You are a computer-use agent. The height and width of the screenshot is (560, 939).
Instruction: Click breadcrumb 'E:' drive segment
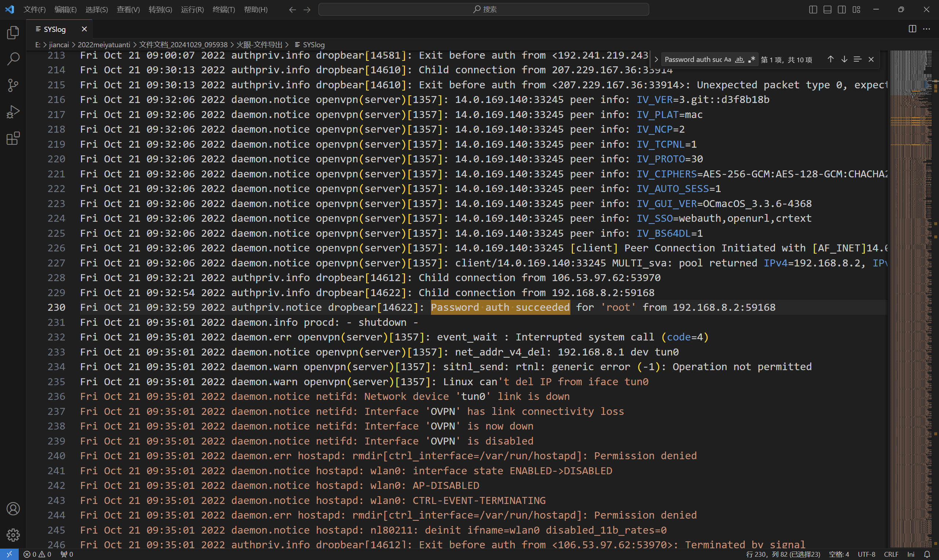click(x=38, y=44)
